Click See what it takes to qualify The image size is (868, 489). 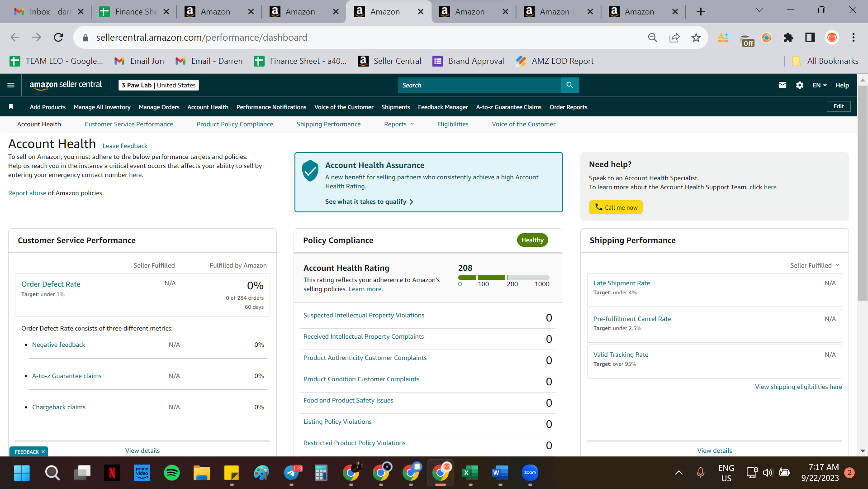tap(369, 201)
